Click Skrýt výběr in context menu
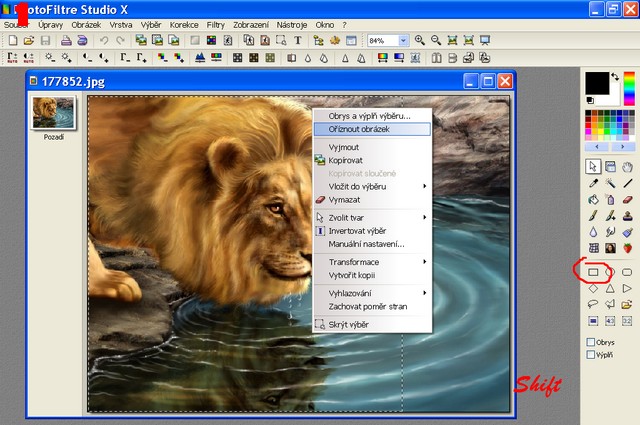The height and width of the screenshot is (425, 640). click(372, 325)
